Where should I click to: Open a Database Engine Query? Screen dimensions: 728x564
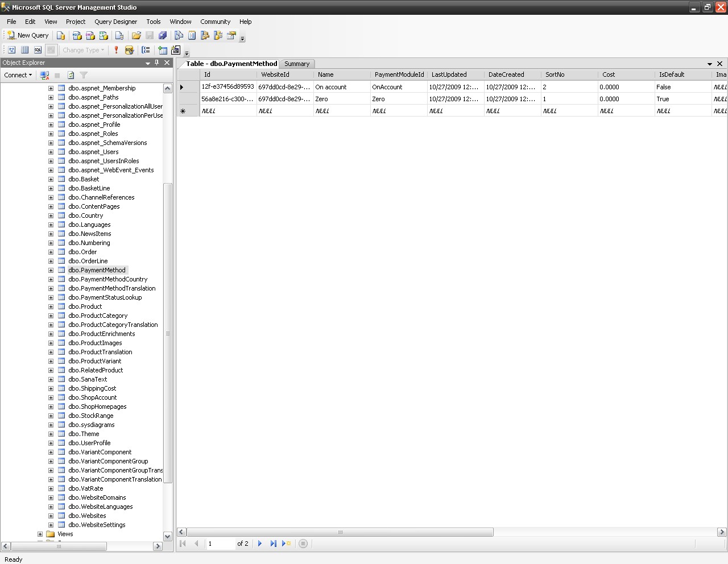coord(61,35)
